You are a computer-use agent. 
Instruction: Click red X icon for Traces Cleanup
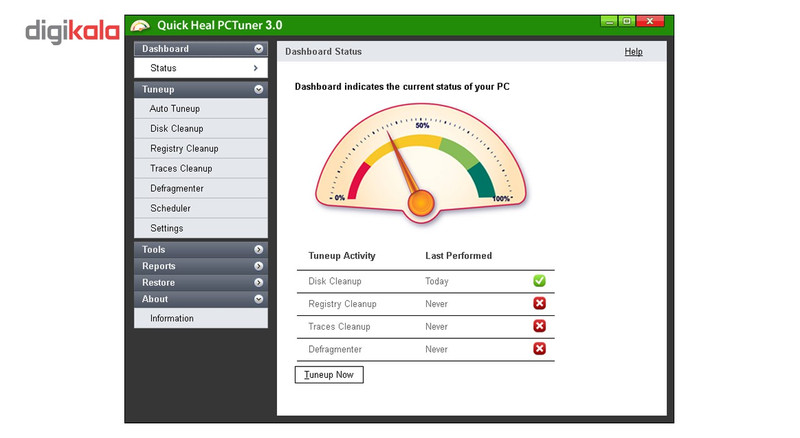[x=539, y=326]
